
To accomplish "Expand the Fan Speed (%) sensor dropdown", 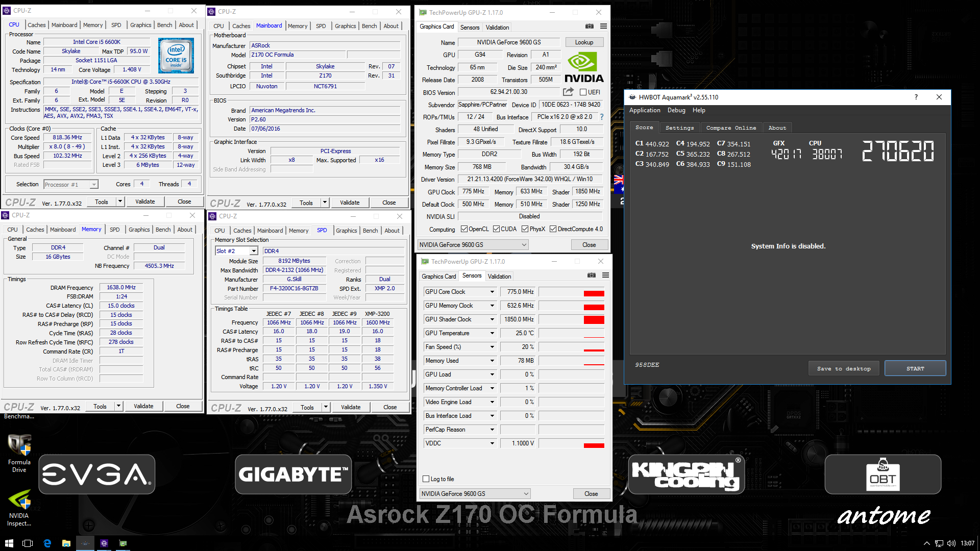I will tap(492, 347).
